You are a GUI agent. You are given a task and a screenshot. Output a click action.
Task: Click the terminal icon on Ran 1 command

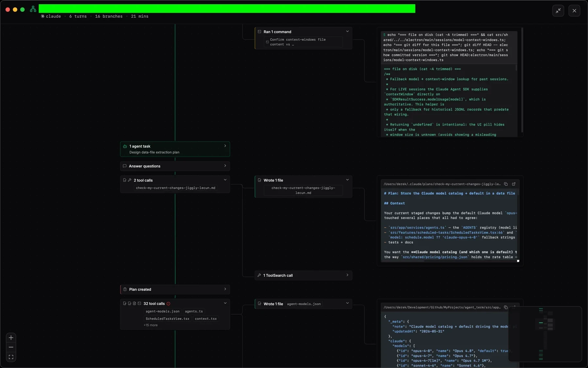click(259, 31)
